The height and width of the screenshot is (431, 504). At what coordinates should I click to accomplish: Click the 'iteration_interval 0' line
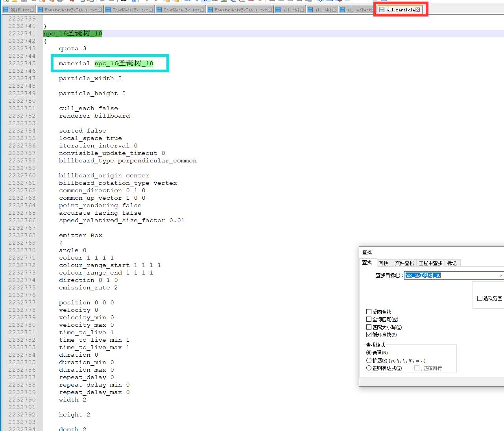tap(98, 146)
